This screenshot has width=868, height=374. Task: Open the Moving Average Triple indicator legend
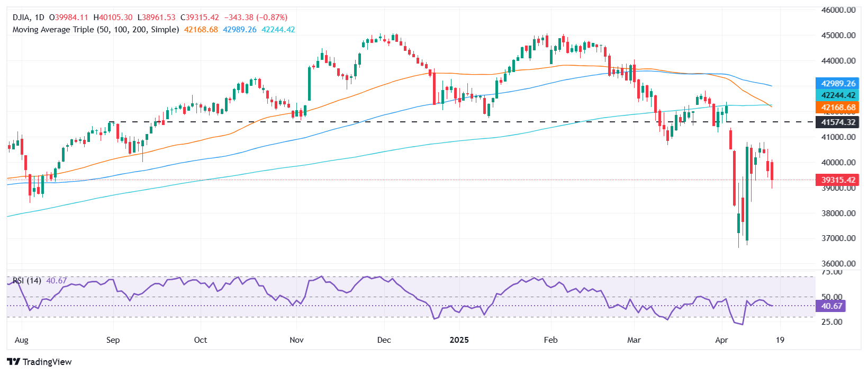tap(95, 30)
